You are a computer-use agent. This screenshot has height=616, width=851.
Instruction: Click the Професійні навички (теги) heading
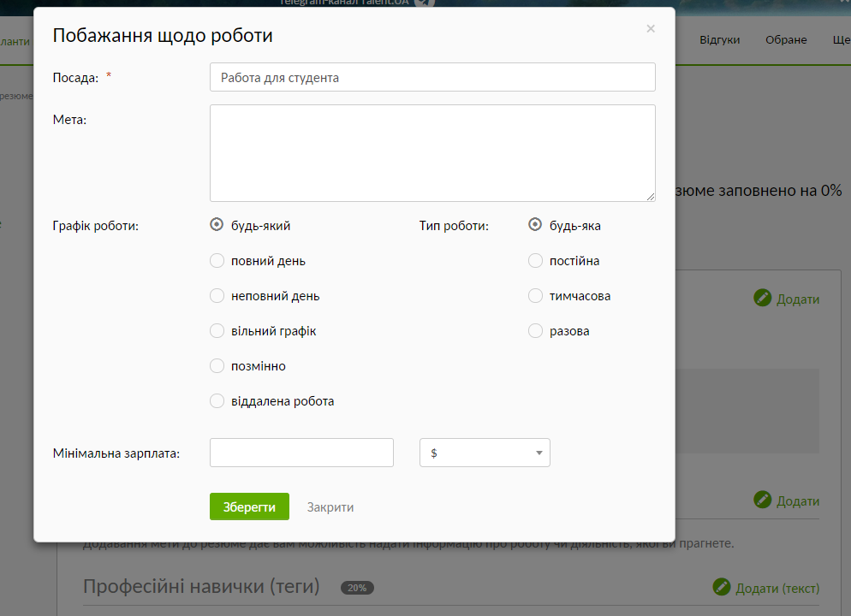201,586
